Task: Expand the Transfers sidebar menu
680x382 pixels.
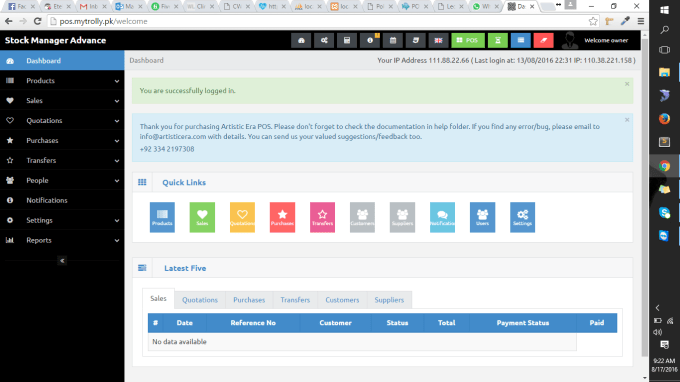Action: [62, 160]
